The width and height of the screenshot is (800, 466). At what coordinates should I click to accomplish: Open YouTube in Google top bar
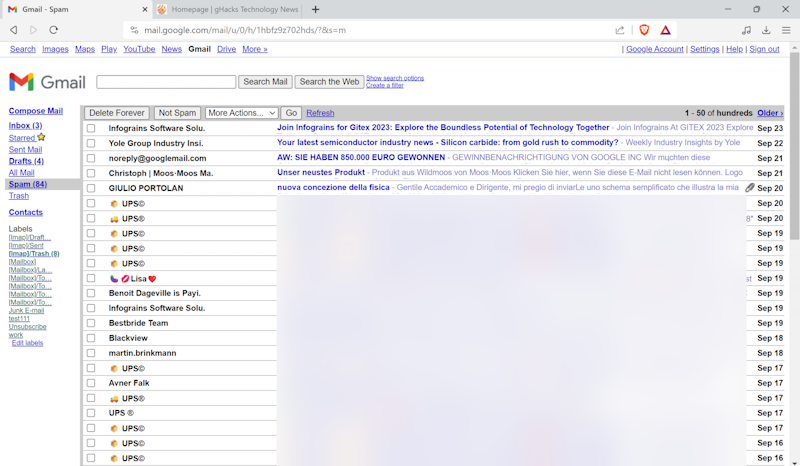(x=139, y=49)
